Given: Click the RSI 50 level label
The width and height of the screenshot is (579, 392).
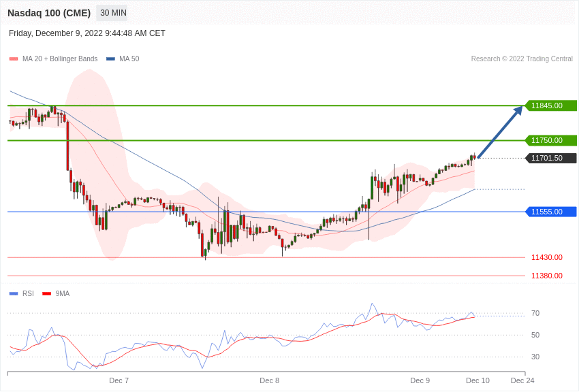Looking at the screenshot, I should click(535, 336).
